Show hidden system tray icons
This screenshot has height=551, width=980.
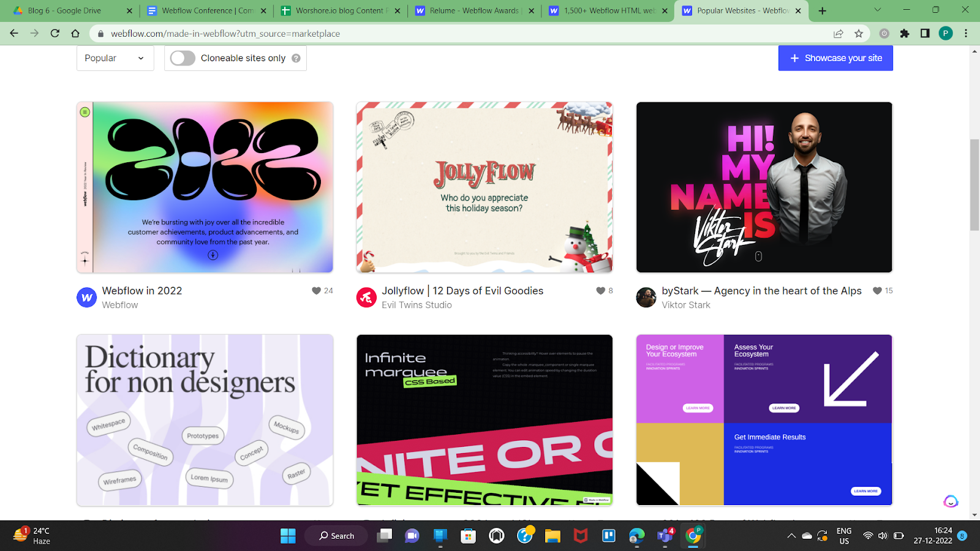coord(791,536)
